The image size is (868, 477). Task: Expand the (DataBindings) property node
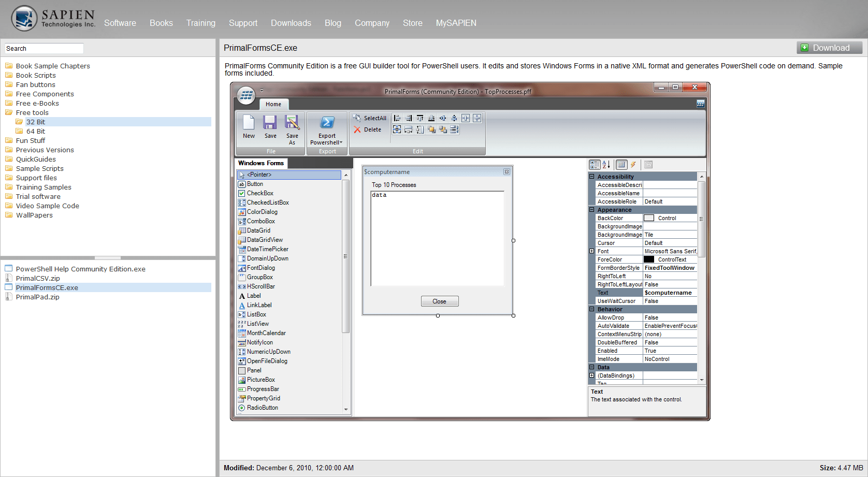click(591, 375)
